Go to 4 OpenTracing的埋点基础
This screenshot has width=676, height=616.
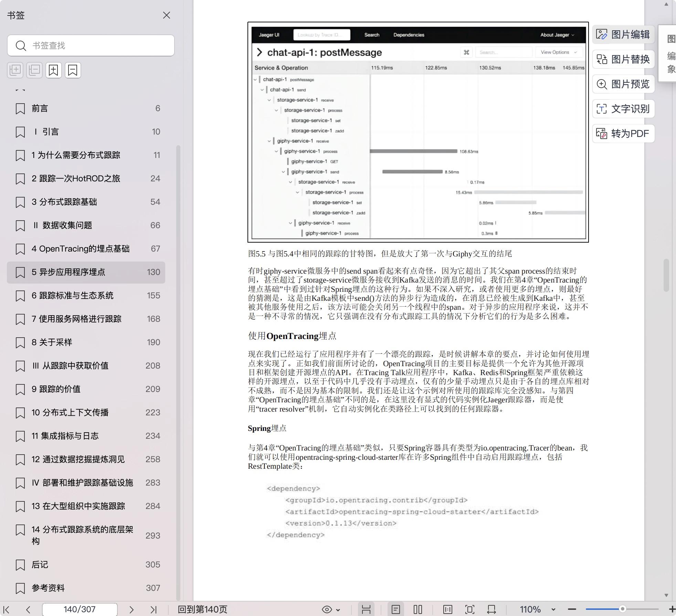(x=86, y=249)
